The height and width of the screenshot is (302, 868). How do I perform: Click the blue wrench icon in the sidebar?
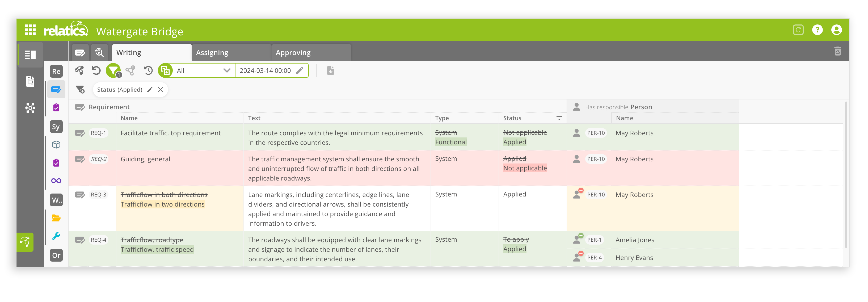[x=56, y=236]
